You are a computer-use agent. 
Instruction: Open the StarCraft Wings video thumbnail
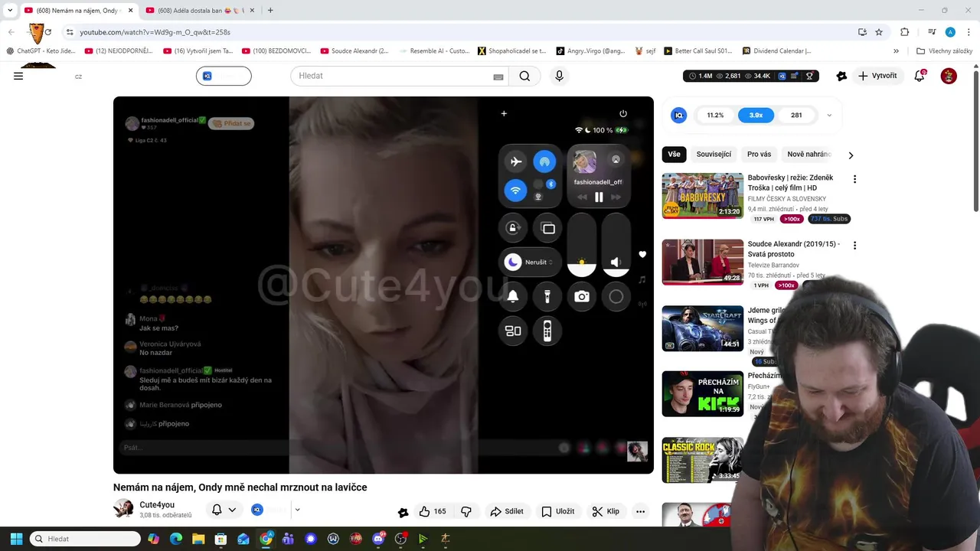click(703, 328)
